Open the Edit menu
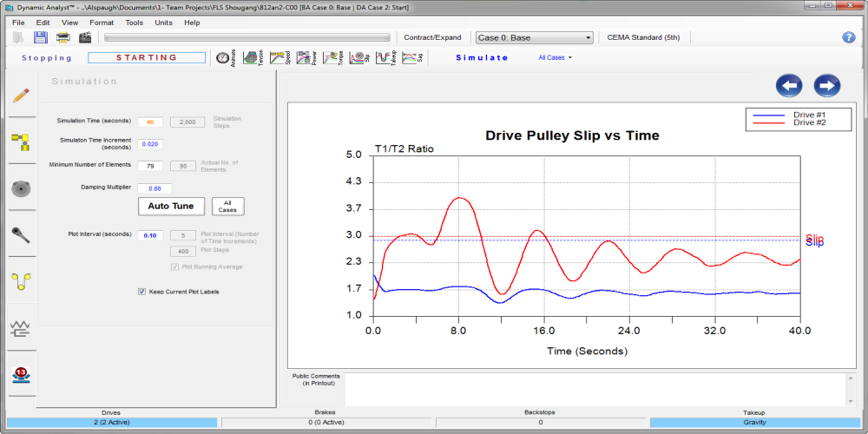The image size is (868, 434). pos(43,23)
